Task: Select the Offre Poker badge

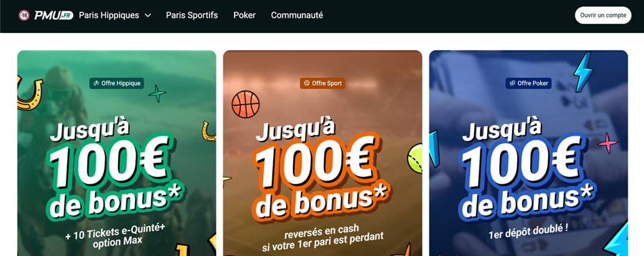Action: [529, 83]
